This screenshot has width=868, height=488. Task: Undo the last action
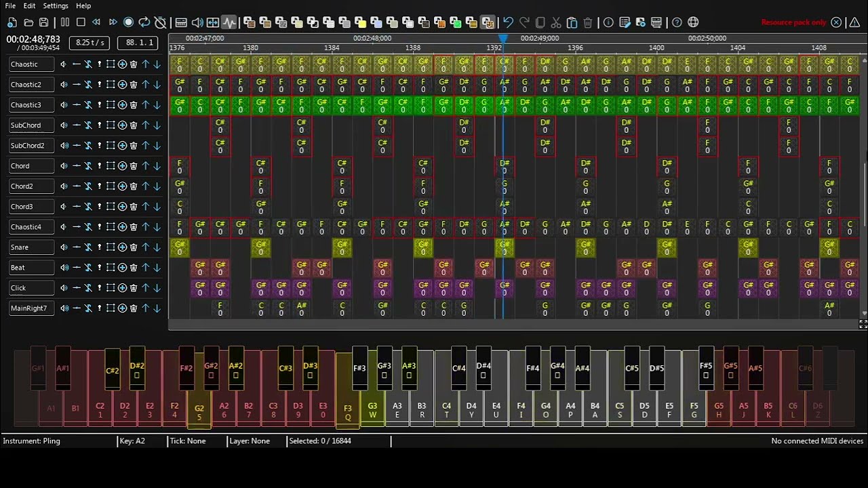click(509, 22)
